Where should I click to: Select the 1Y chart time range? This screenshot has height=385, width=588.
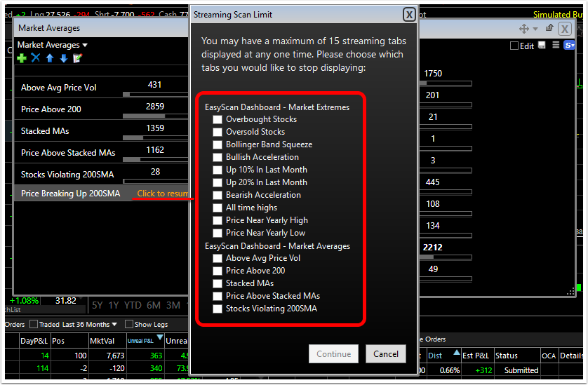pos(113,306)
